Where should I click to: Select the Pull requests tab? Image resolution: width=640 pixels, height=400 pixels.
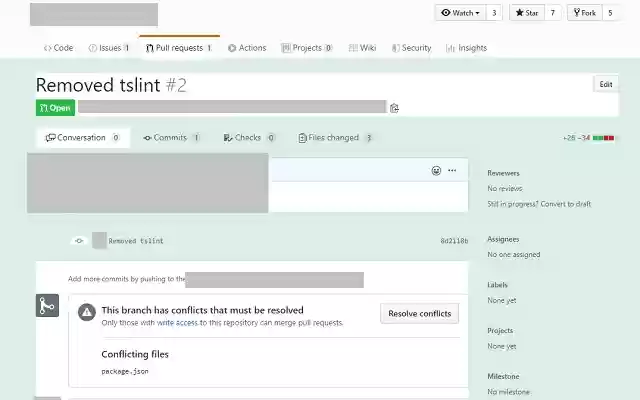(179, 48)
